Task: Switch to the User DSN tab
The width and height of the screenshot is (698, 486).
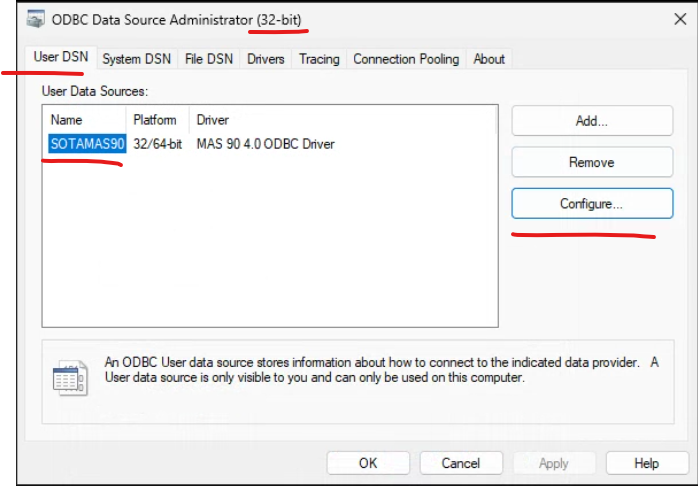Action: pyautogui.click(x=60, y=58)
